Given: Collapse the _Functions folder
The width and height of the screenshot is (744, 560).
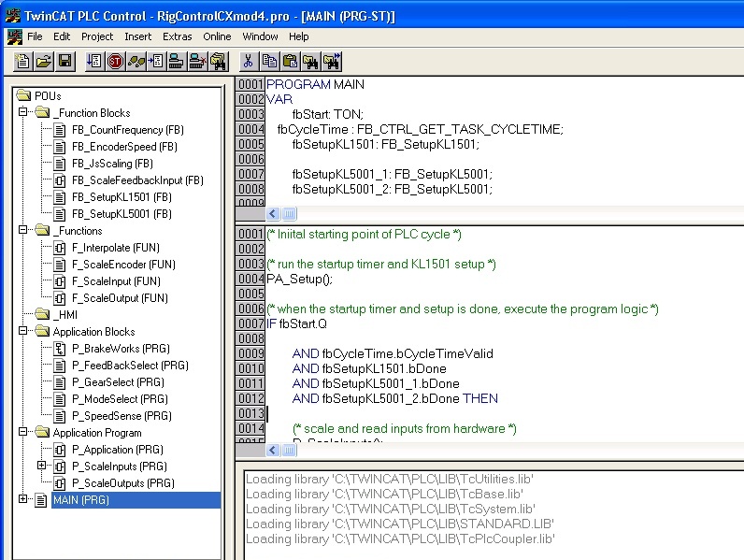Looking at the screenshot, I should (x=22, y=230).
